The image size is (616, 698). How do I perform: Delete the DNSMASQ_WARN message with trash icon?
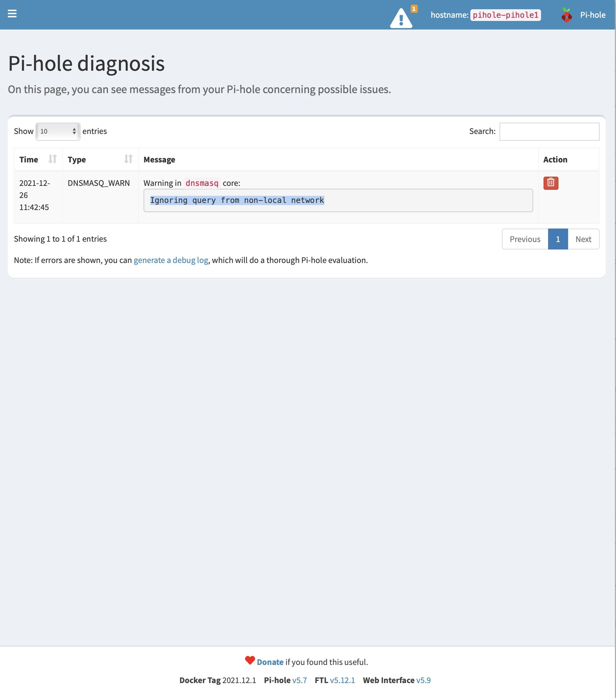pyautogui.click(x=551, y=183)
